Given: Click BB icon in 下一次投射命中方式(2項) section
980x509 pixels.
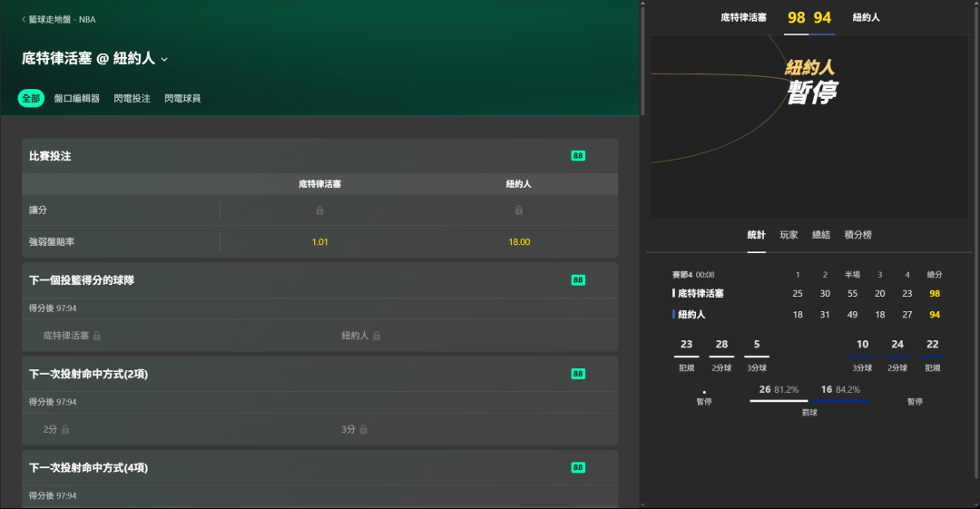Looking at the screenshot, I should click(x=578, y=374).
